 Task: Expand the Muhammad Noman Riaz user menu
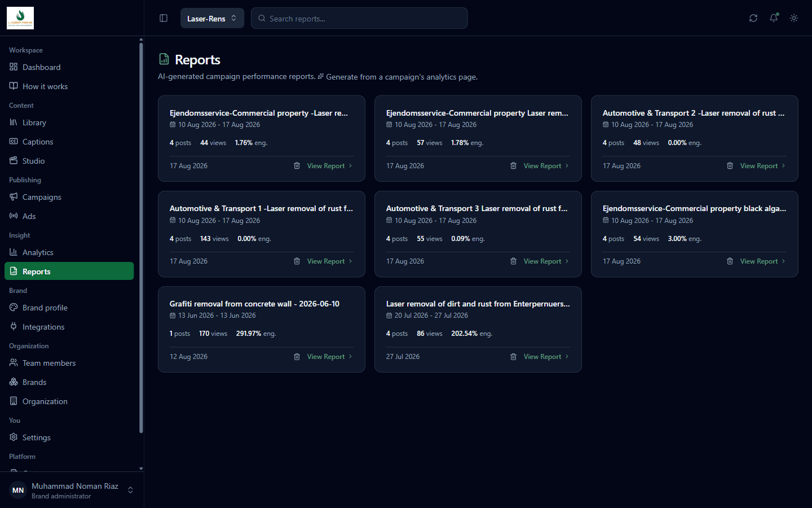pyautogui.click(x=72, y=490)
